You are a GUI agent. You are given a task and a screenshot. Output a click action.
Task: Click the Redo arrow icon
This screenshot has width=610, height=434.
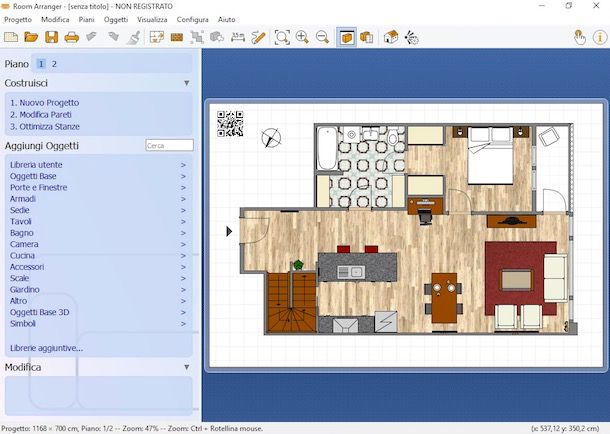pos(113,37)
